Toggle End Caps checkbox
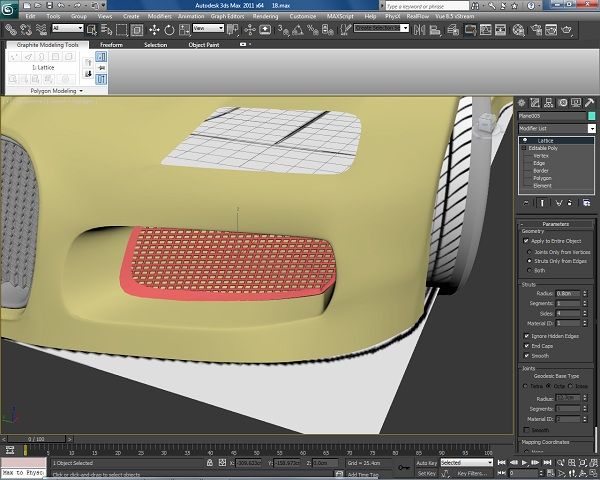This screenshot has width=600, height=480. coord(527,346)
